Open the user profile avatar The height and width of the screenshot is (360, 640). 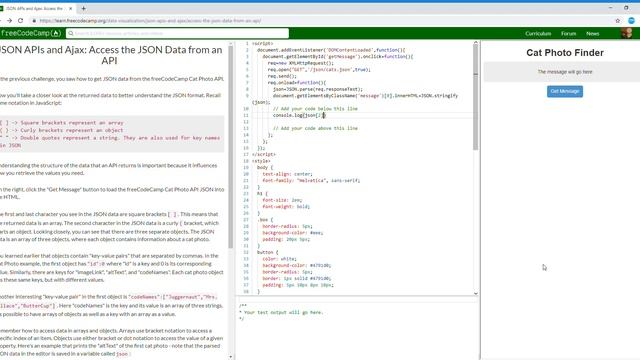point(627,33)
